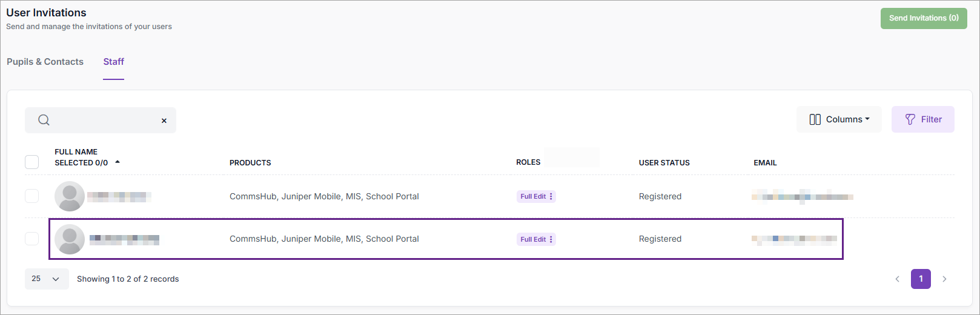The width and height of the screenshot is (980, 315).
Task: Select the Staff tab
Action: click(x=113, y=62)
